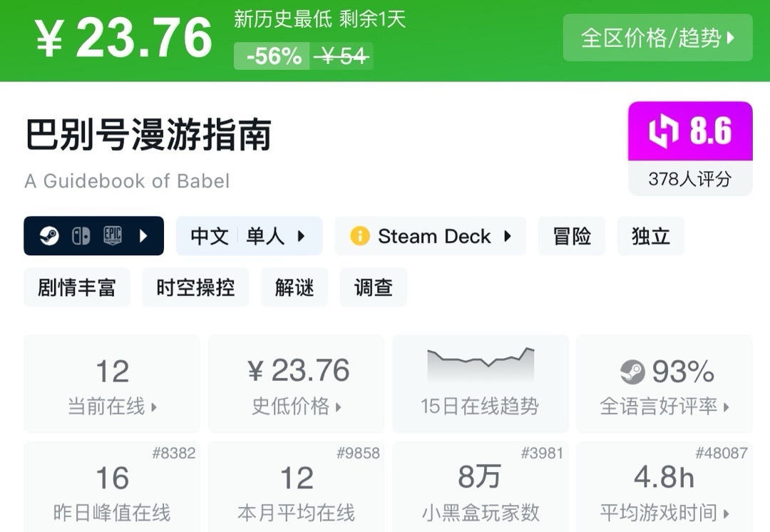Tap the 剧情丰富 tag
The width and height of the screenshot is (770, 532).
click(x=77, y=287)
